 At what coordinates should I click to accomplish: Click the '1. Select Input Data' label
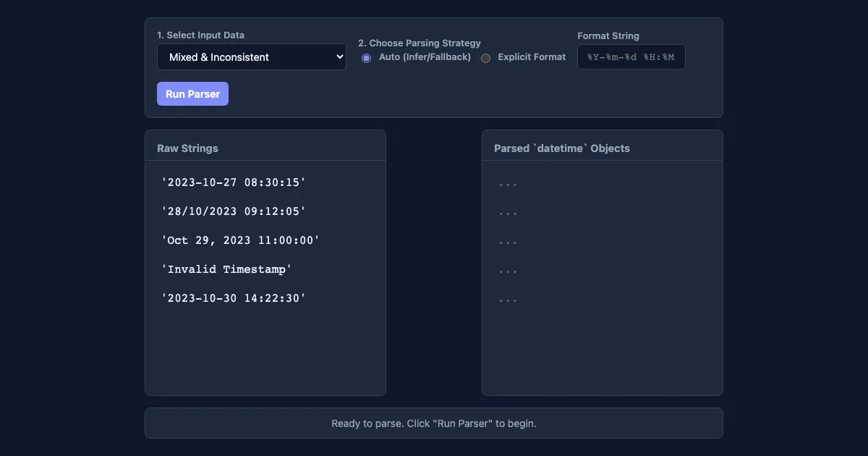point(200,35)
